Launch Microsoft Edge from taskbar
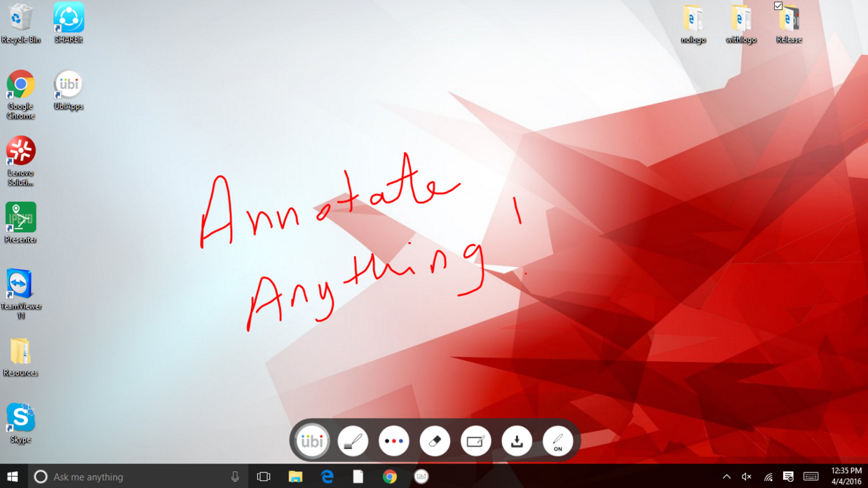Image resolution: width=868 pixels, height=488 pixels. (327, 477)
